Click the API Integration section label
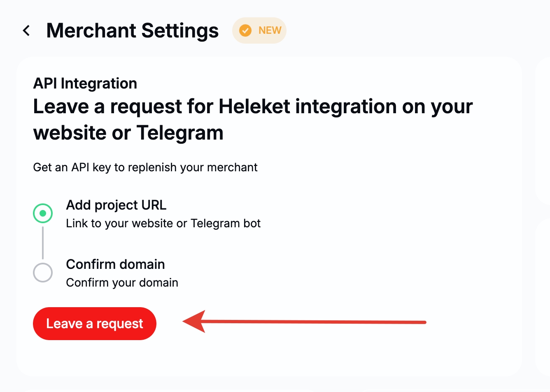Image resolution: width=550 pixels, height=392 pixels. (x=85, y=84)
